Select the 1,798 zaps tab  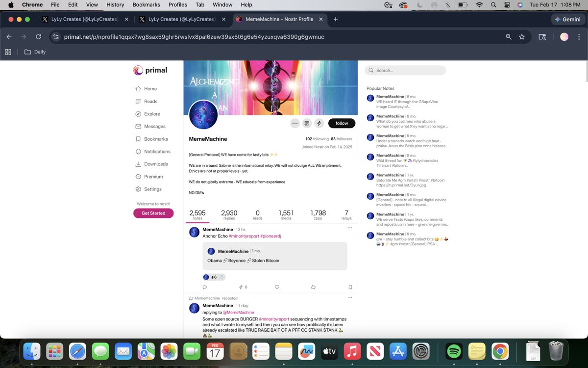pyautogui.click(x=318, y=215)
